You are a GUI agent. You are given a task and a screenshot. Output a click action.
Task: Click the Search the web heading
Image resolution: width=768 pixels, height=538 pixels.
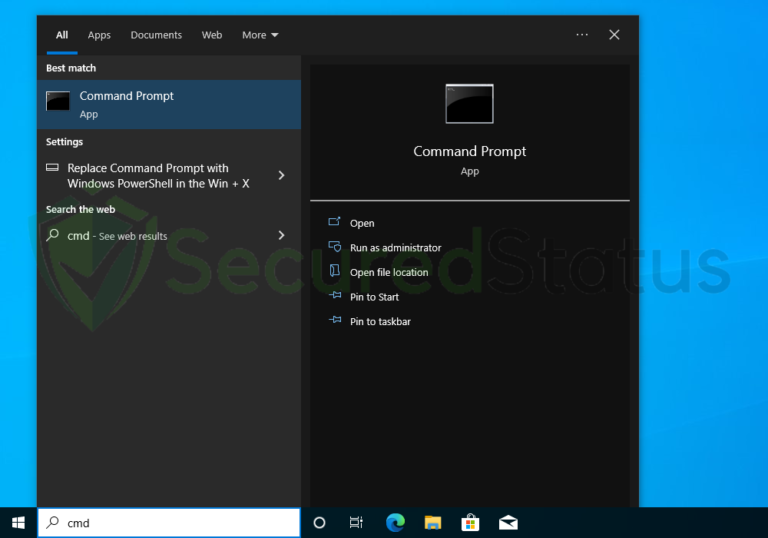tap(80, 209)
